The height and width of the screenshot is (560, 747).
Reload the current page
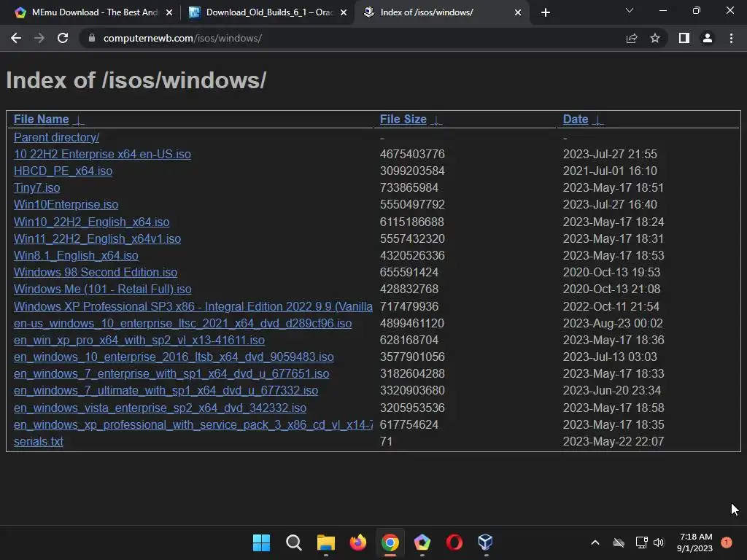63,38
